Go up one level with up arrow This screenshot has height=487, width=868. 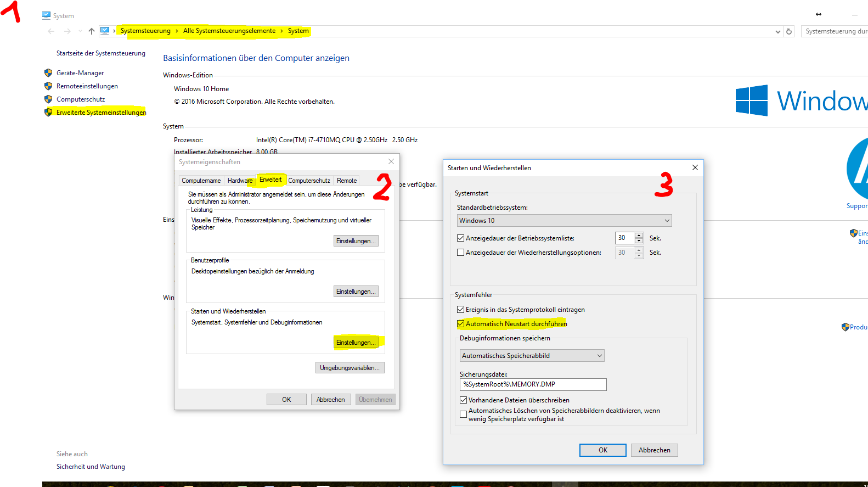pyautogui.click(x=92, y=31)
